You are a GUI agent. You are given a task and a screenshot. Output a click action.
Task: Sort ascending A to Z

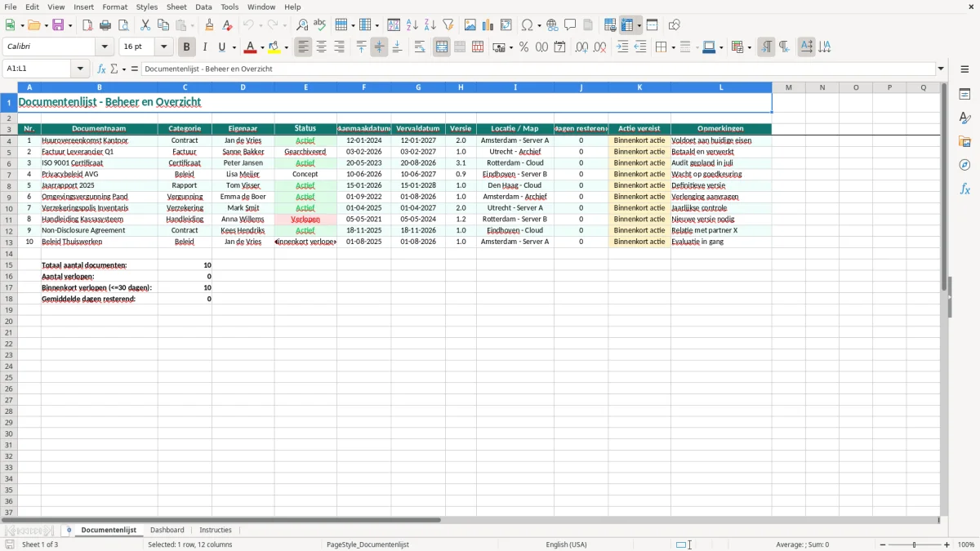click(x=412, y=25)
